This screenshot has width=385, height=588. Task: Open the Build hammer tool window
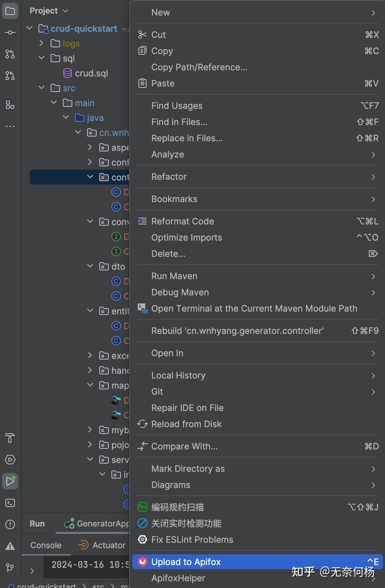pos(10,438)
